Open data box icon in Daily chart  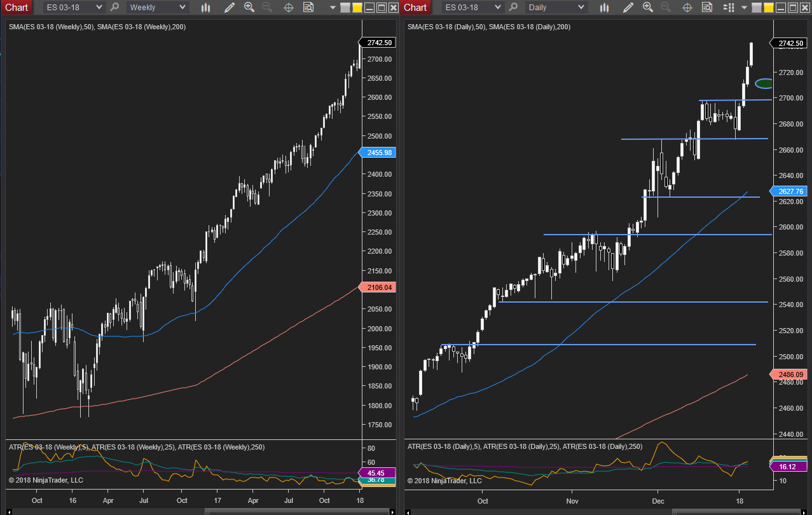click(707, 8)
